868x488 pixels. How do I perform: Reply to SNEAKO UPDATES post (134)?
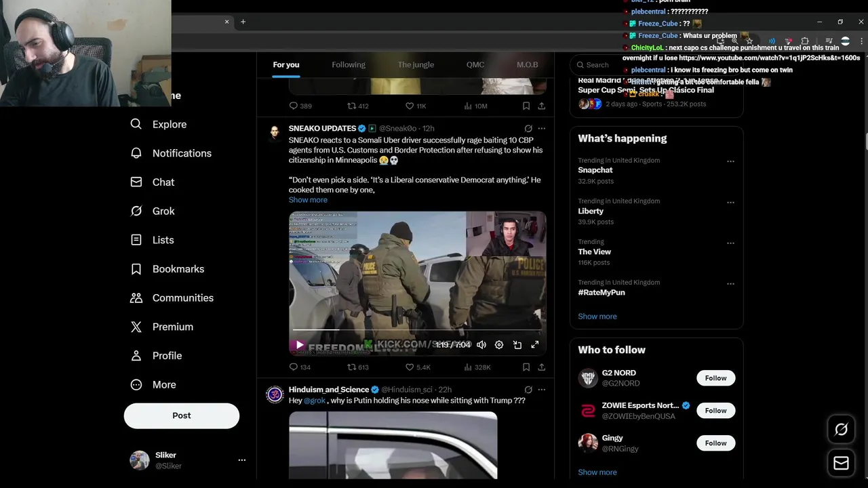pyautogui.click(x=300, y=367)
